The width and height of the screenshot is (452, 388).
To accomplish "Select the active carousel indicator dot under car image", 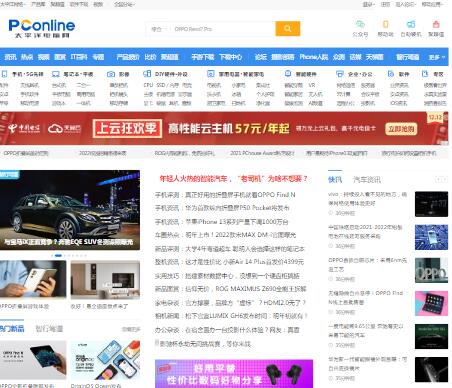I will (58, 255).
